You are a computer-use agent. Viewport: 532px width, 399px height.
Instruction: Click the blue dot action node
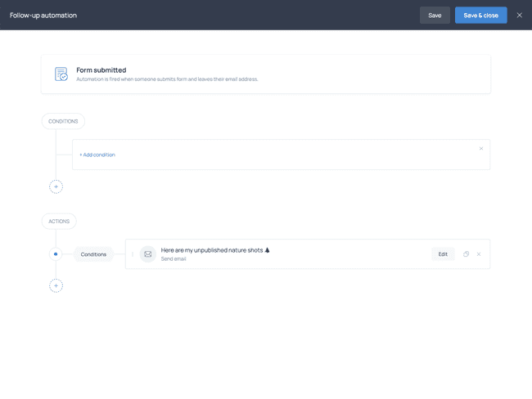tap(56, 254)
